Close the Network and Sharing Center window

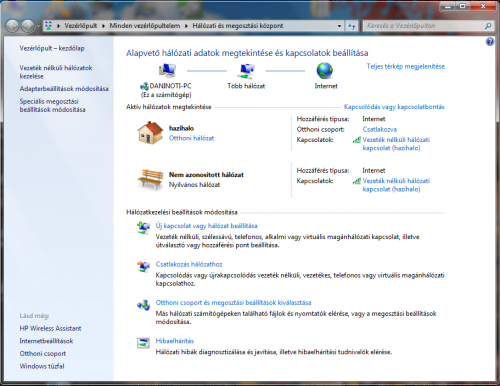[483, 6]
